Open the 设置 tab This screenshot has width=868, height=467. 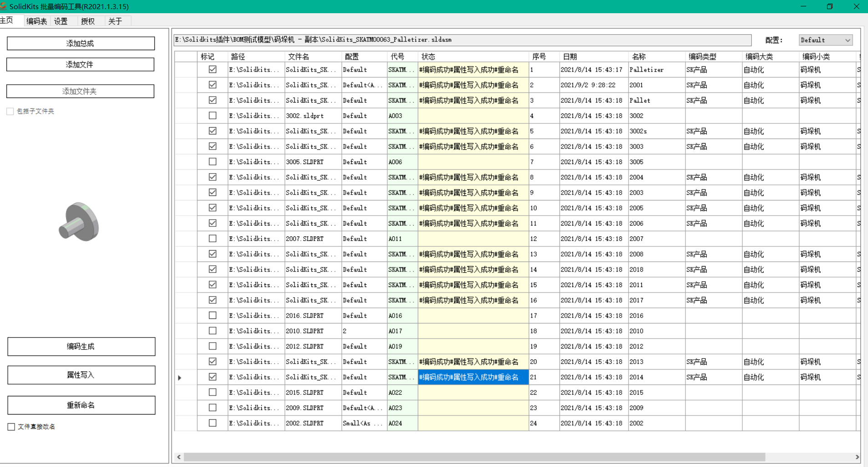[x=61, y=21]
